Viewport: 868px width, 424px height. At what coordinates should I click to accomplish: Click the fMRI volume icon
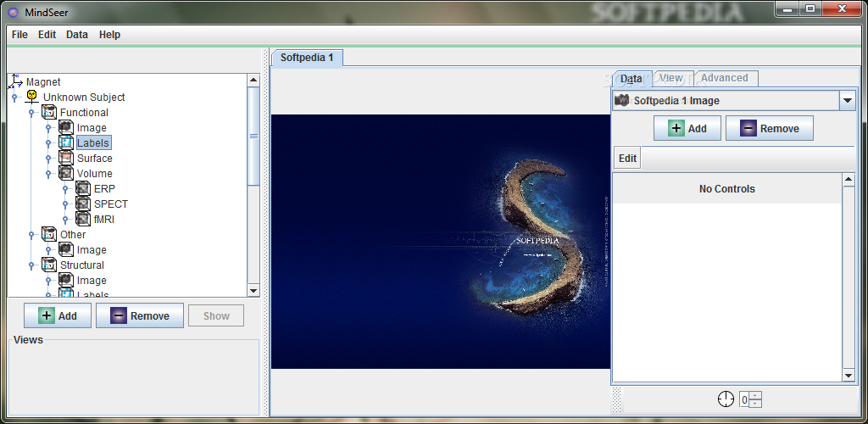click(83, 219)
